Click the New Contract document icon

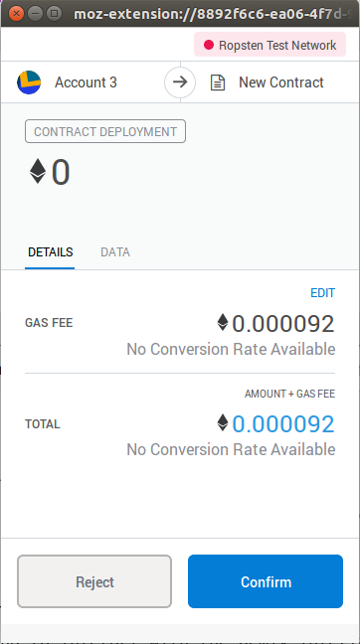(218, 82)
